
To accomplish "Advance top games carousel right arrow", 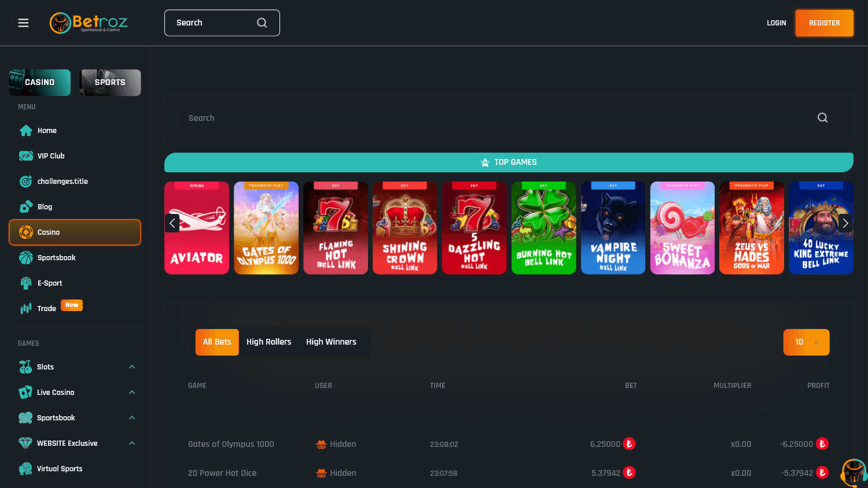I will [845, 223].
